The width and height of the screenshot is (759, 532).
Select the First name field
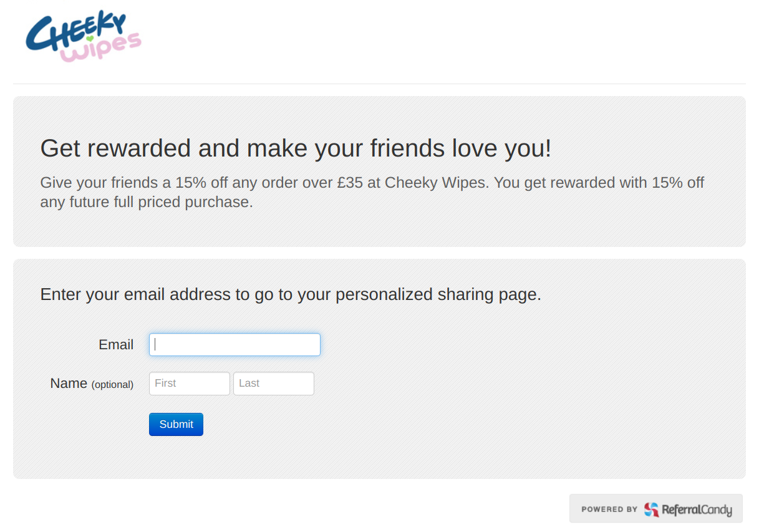(x=189, y=384)
